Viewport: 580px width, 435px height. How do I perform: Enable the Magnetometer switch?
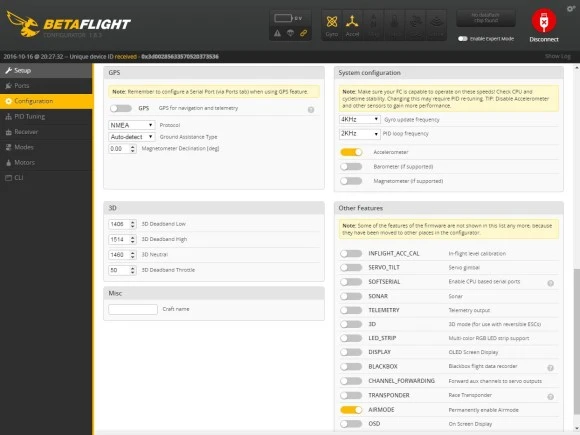(351, 181)
